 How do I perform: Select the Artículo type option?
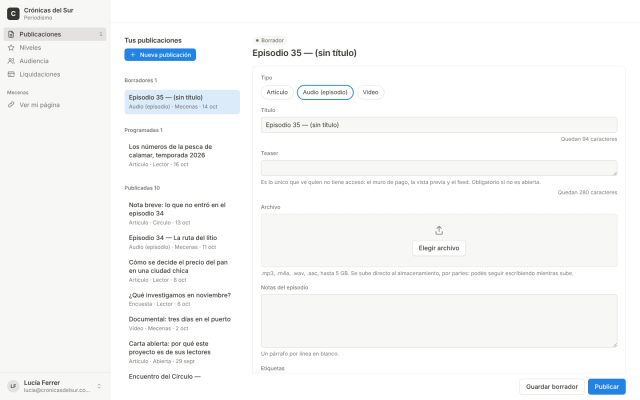277,92
